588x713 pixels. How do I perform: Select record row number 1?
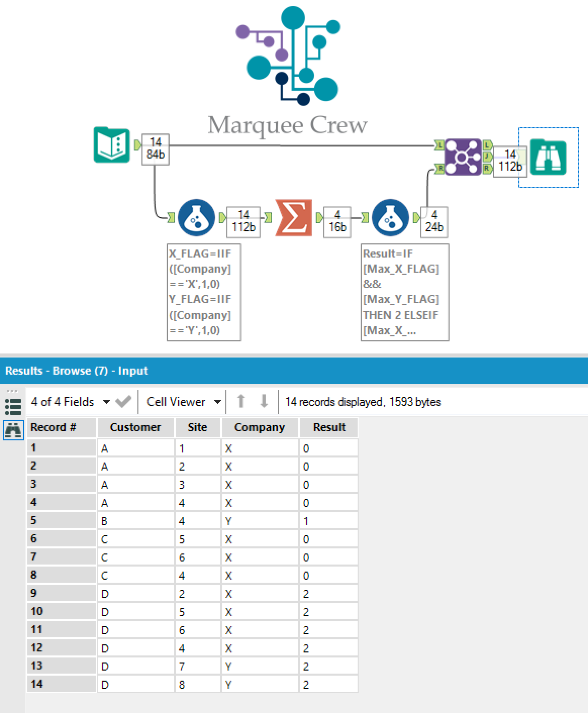coord(61,448)
